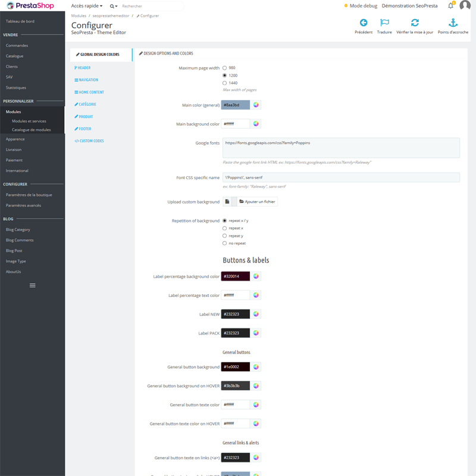Click the Modules breadcrumb link
476x476 pixels.
pos(79,16)
